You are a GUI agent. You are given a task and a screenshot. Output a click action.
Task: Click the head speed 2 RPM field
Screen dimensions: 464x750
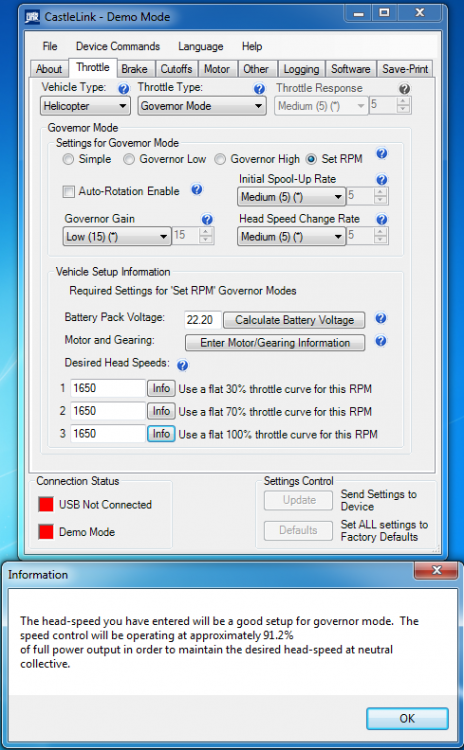[108, 411]
